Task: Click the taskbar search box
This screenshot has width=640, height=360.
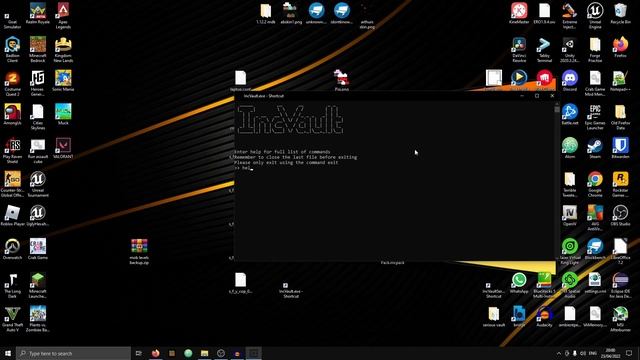Action: [73, 353]
